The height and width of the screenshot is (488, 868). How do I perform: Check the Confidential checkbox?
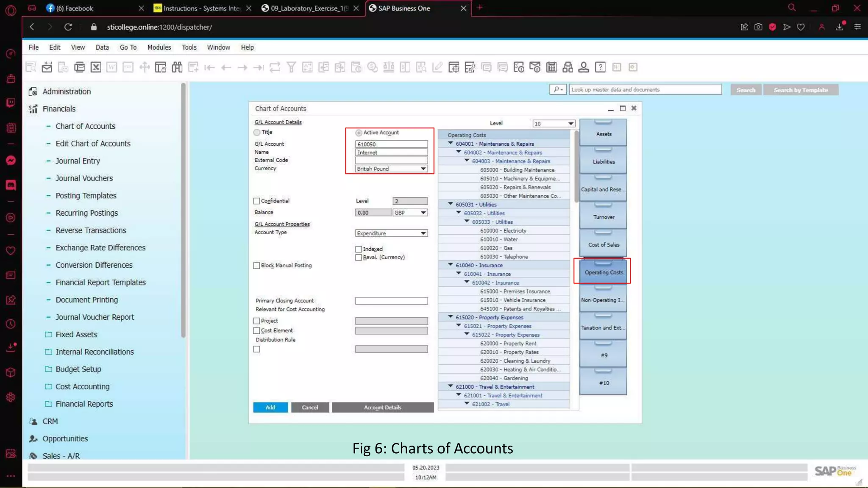[x=257, y=201]
